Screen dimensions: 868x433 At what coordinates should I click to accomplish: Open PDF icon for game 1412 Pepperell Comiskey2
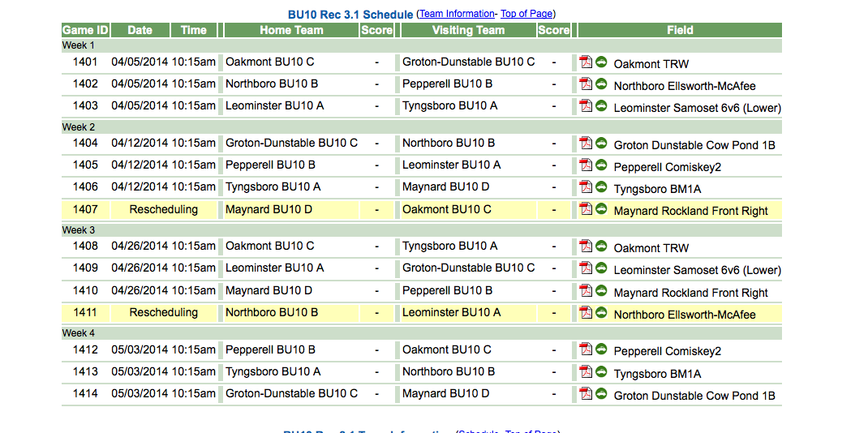(586, 349)
